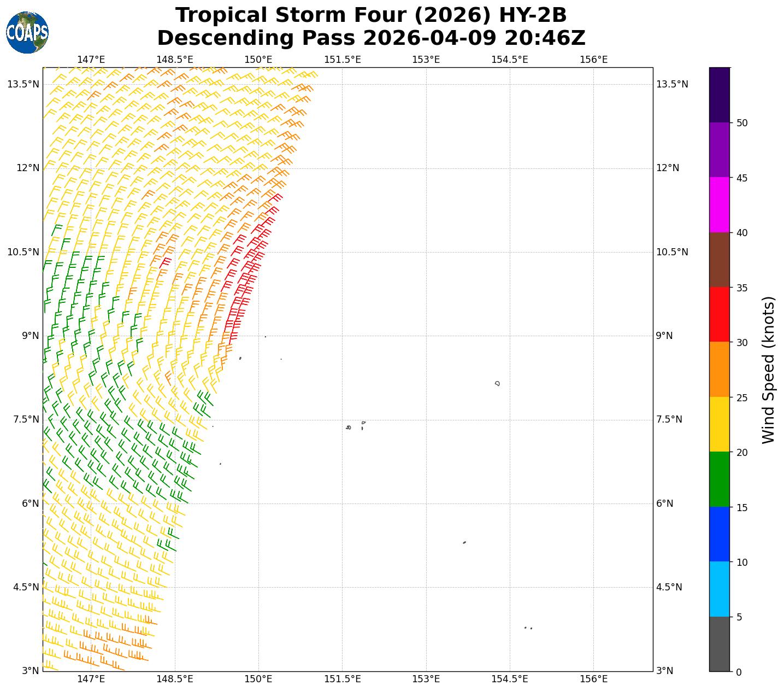The width and height of the screenshot is (784, 691).
Task: Click the small island outline near 154.5°E, 8°N
Action: coord(497,383)
